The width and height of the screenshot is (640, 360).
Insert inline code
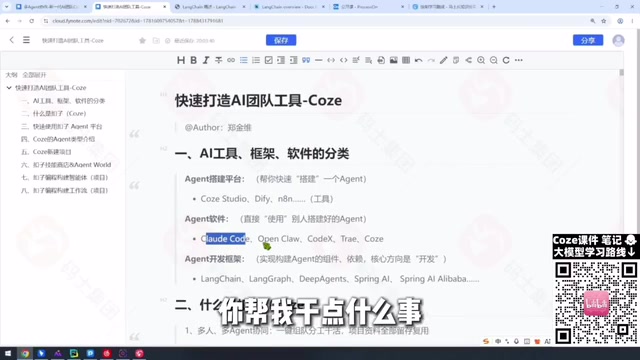pyautogui.click(x=331, y=60)
